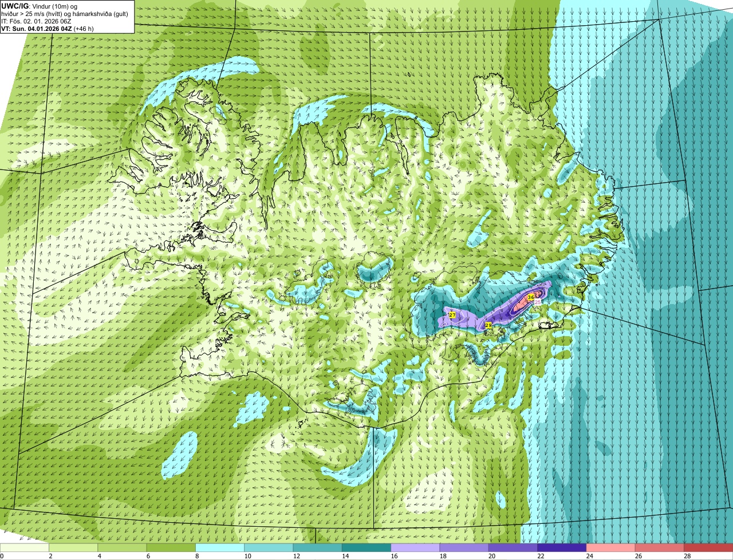Click the 'IT: Fös. 02. 01. 2026 06Z' line

[36, 21]
